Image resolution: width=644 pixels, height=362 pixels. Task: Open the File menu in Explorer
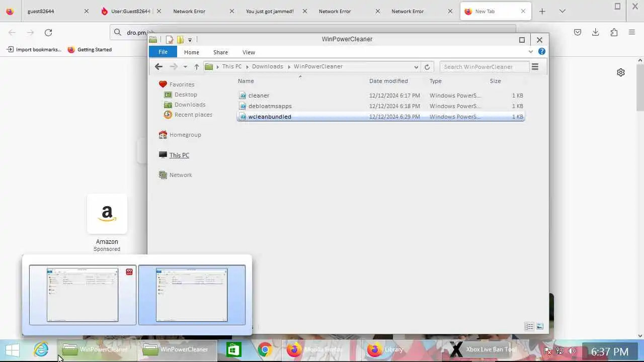(163, 52)
